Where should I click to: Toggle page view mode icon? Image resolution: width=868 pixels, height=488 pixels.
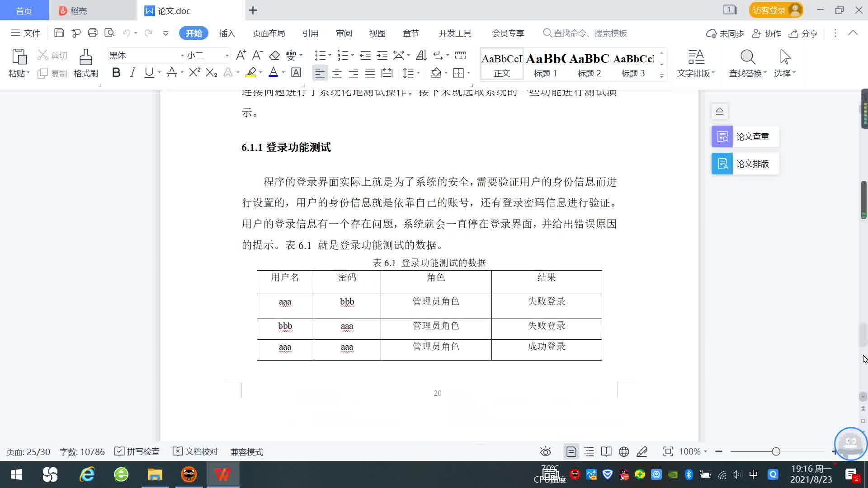pos(571,451)
